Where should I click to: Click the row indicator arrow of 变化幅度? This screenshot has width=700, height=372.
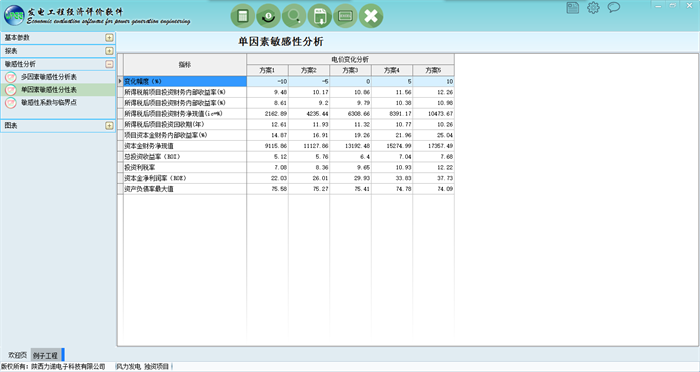[x=120, y=82]
